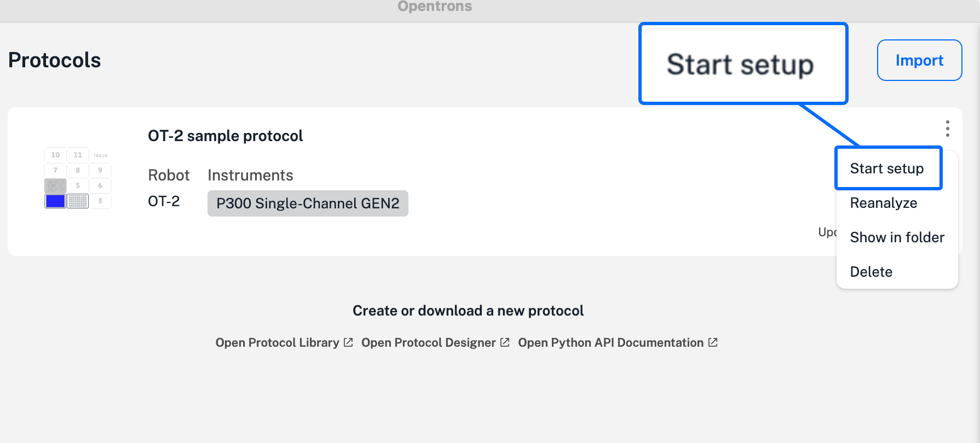Open Protocol Designer link
The width and height of the screenshot is (980, 443).
pyautogui.click(x=435, y=342)
